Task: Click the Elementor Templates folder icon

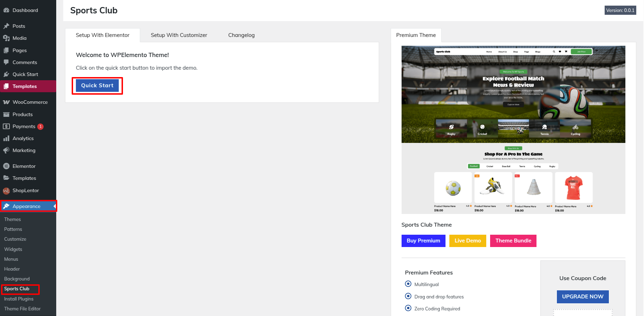Action: (6, 178)
